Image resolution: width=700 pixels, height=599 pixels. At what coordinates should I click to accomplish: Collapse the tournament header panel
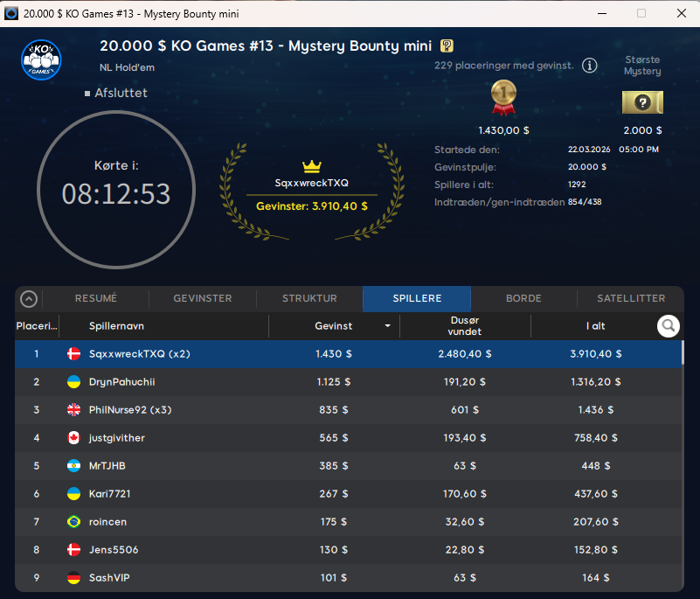29,299
